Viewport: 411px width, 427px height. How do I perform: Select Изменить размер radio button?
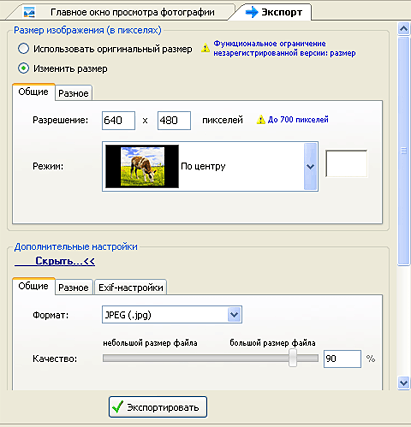(x=23, y=69)
